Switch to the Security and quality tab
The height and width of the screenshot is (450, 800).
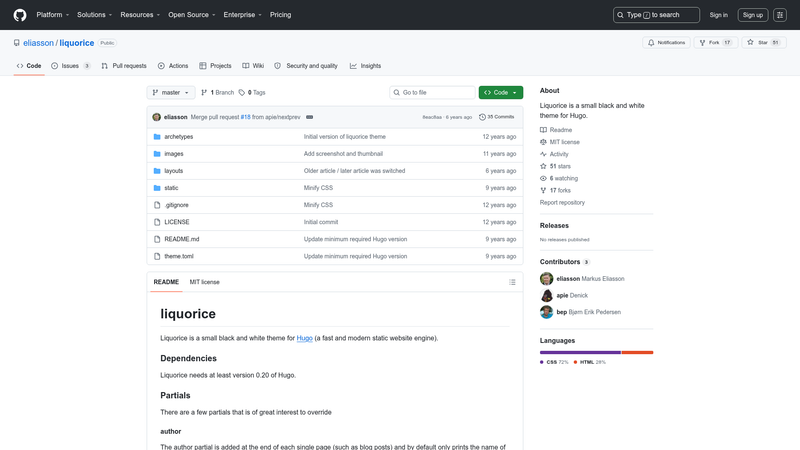pos(306,66)
